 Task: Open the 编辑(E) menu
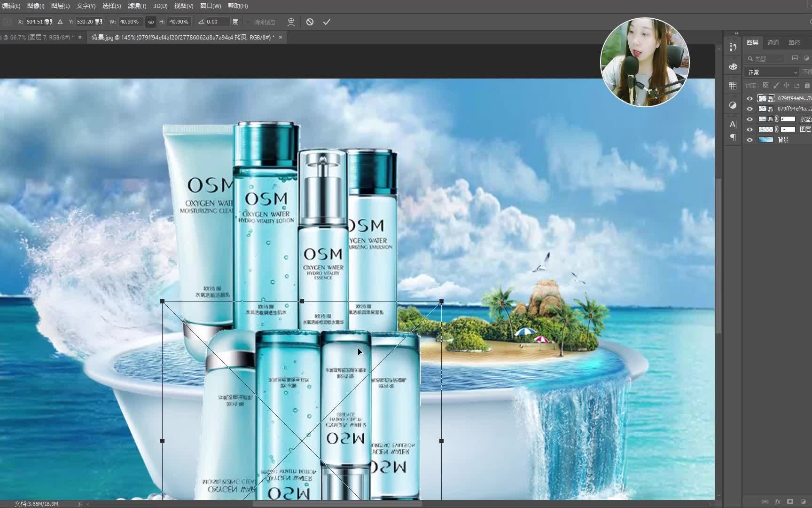click(x=11, y=6)
